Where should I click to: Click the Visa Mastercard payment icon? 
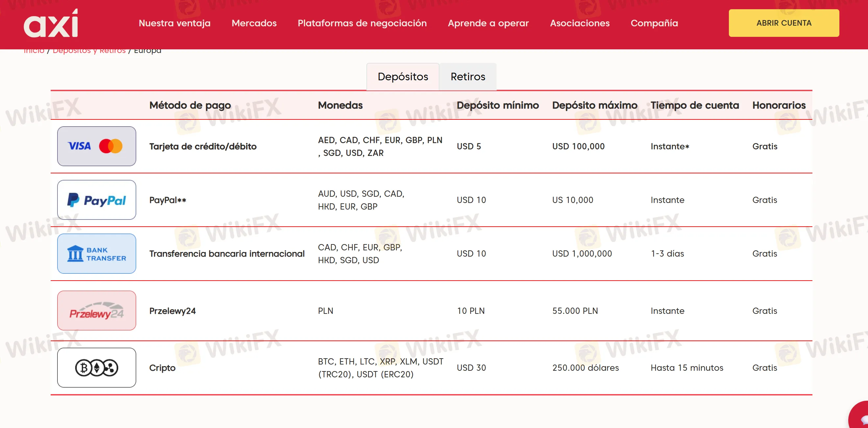(x=96, y=146)
